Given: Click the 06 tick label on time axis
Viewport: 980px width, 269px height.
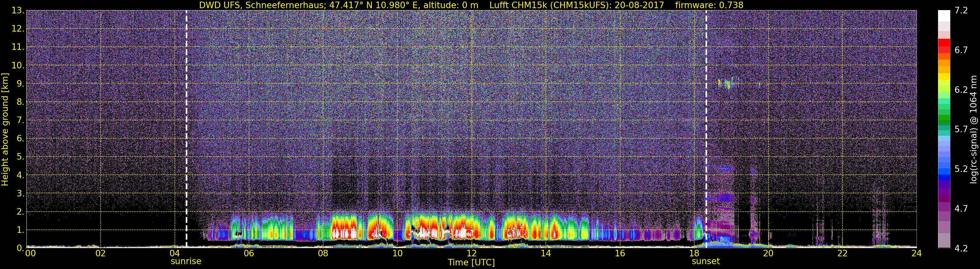Looking at the screenshot, I should coord(249,253).
